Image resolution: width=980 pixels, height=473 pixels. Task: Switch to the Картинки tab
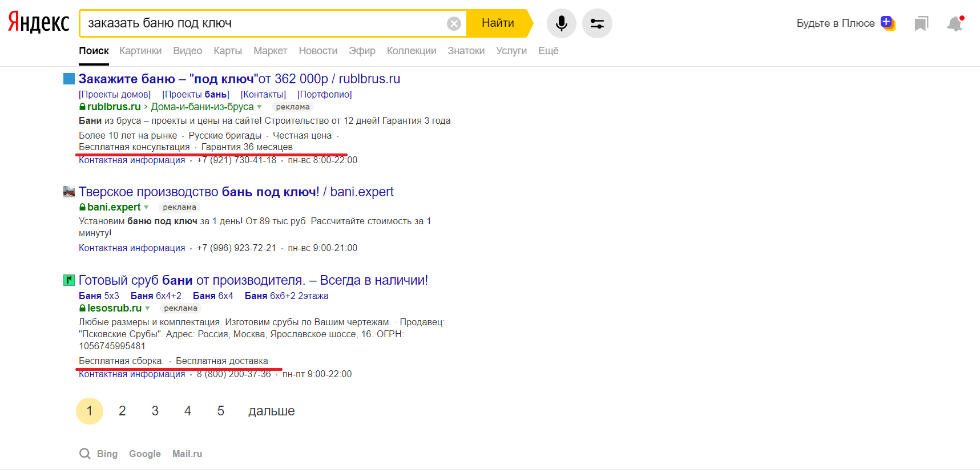pos(140,51)
